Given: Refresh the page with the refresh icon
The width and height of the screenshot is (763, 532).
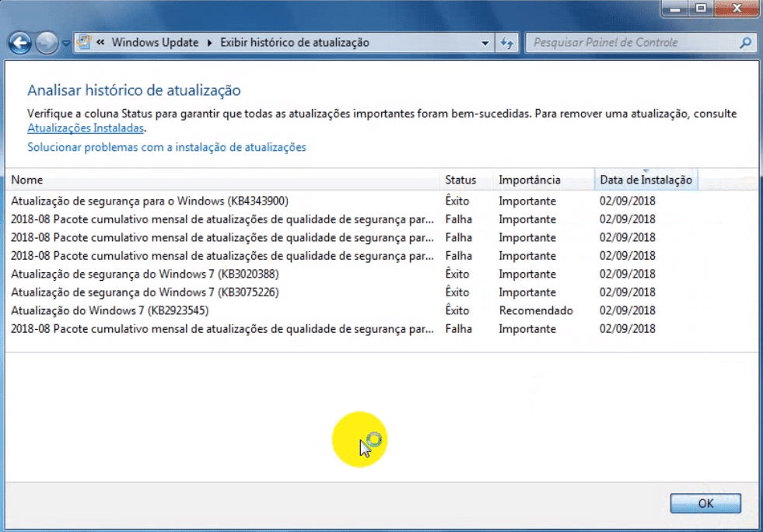Looking at the screenshot, I should click(507, 43).
